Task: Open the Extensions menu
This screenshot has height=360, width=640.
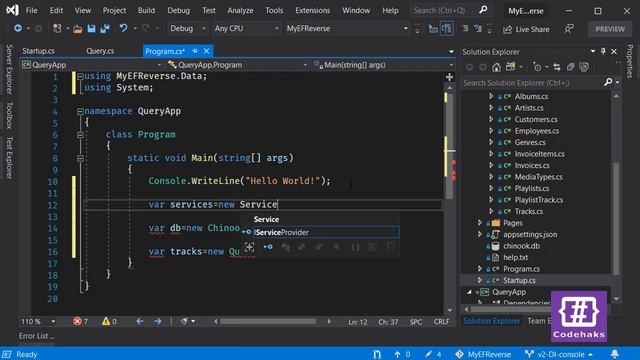Action: pos(313,10)
